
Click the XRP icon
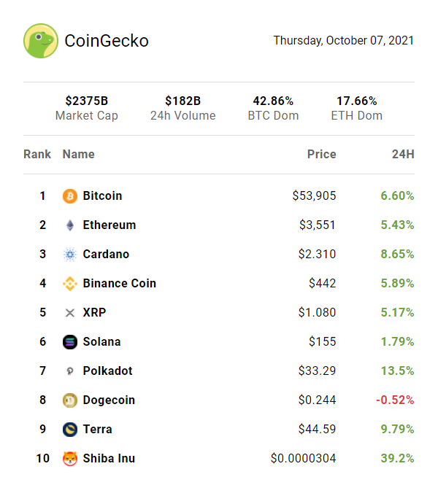coord(70,313)
